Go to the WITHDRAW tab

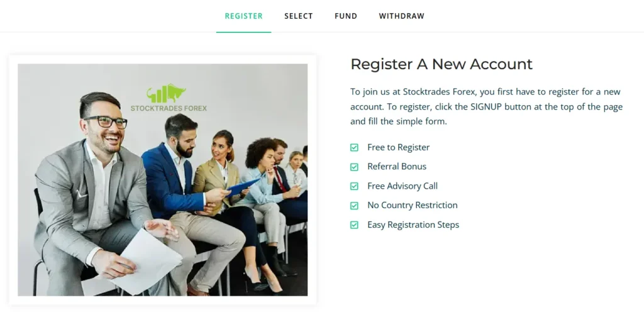pyautogui.click(x=402, y=16)
